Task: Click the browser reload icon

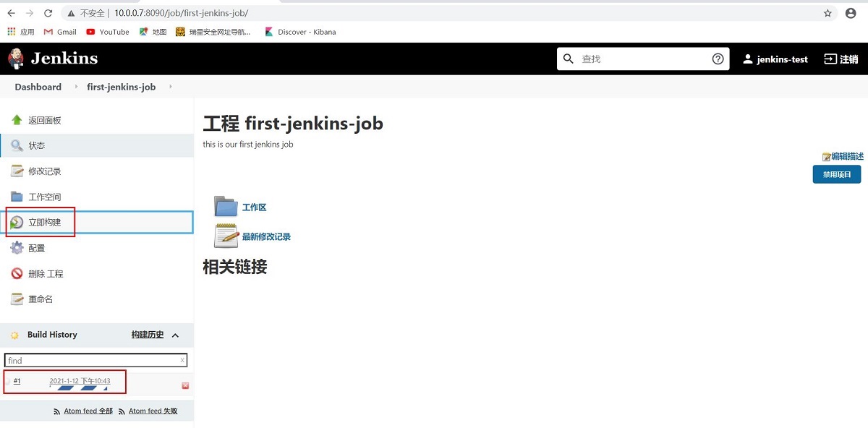Action: pos(48,13)
